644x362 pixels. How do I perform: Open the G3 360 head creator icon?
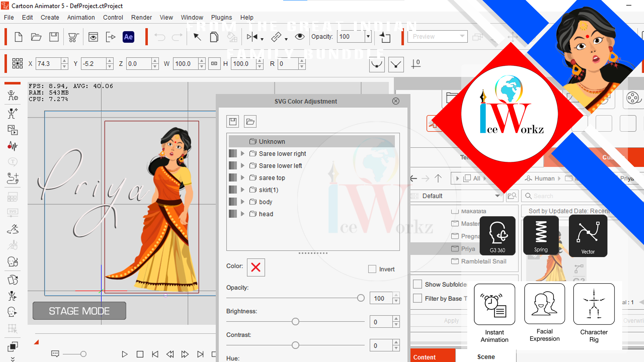click(x=497, y=236)
